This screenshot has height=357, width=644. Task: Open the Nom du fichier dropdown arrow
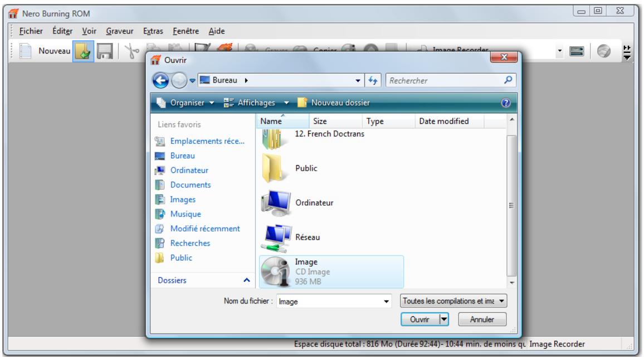point(386,301)
